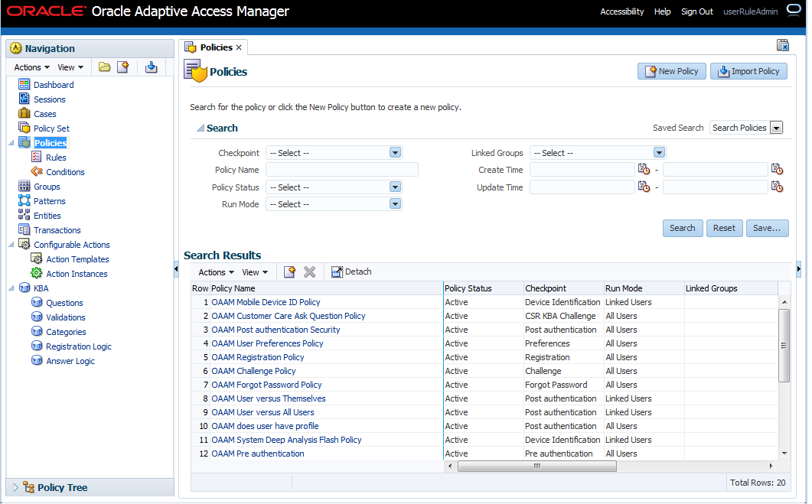This screenshot has width=812, height=504.
Task: Select Configurable Actions in the tree
Action: pyautogui.click(x=72, y=245)
